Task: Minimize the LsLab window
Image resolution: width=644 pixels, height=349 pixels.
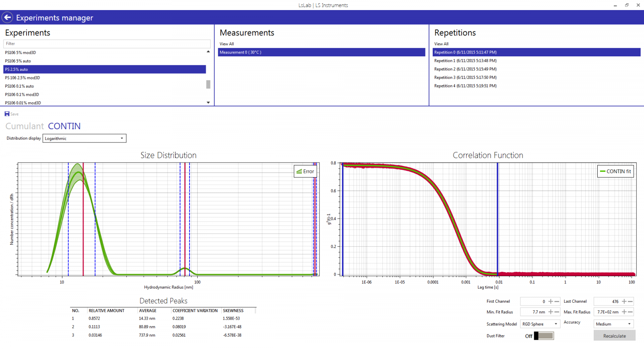Action: (x=615, y=5)
